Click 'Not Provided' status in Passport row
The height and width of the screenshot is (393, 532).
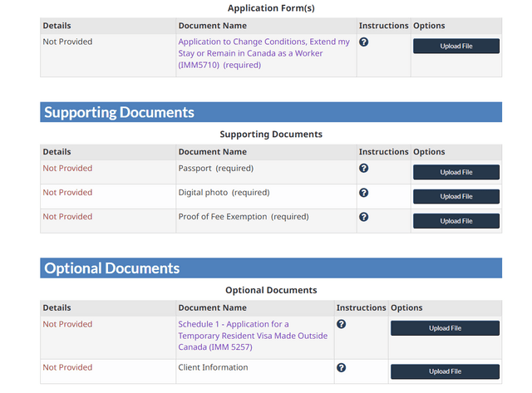[67, 168]
